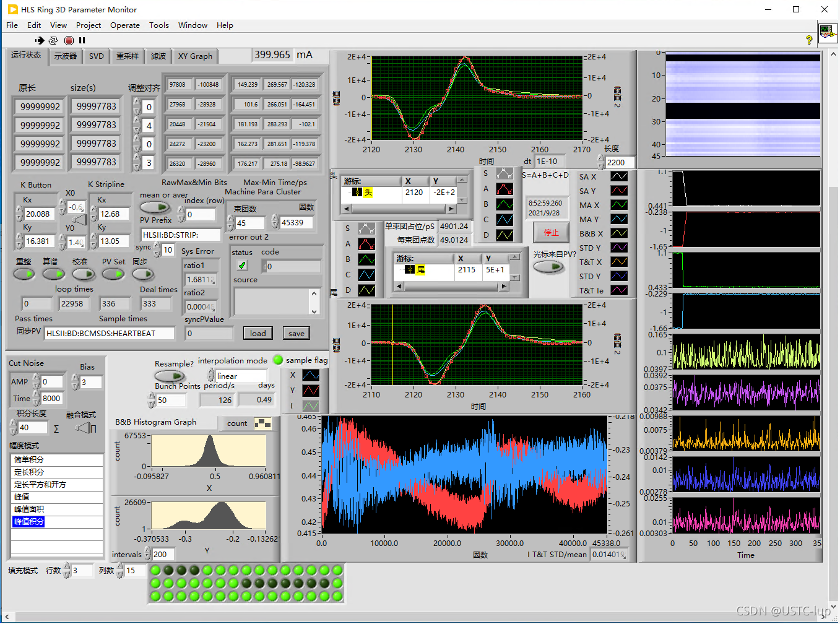
Task: Click the load button
Action: pos(258,333)
